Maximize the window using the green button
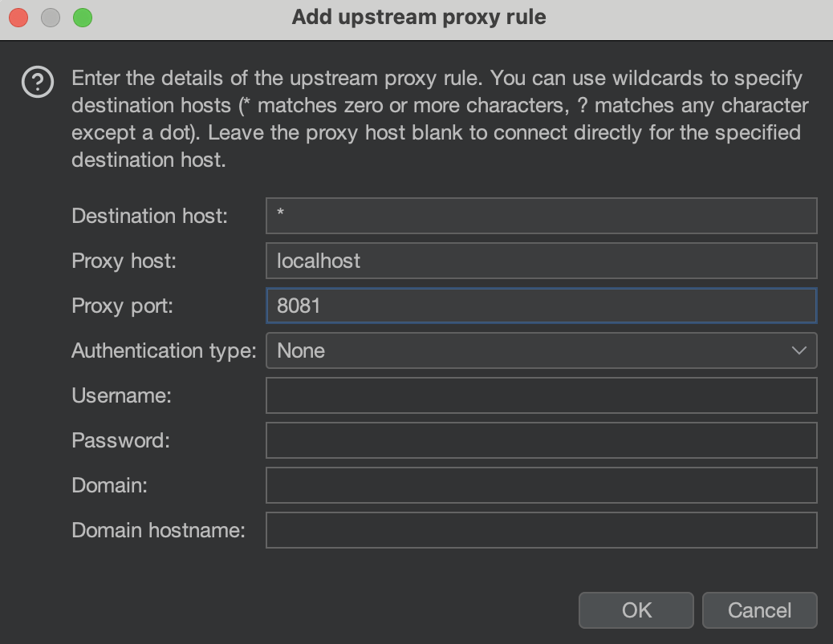The height and width of the screenshot is (644, 833). coord(82,17)
